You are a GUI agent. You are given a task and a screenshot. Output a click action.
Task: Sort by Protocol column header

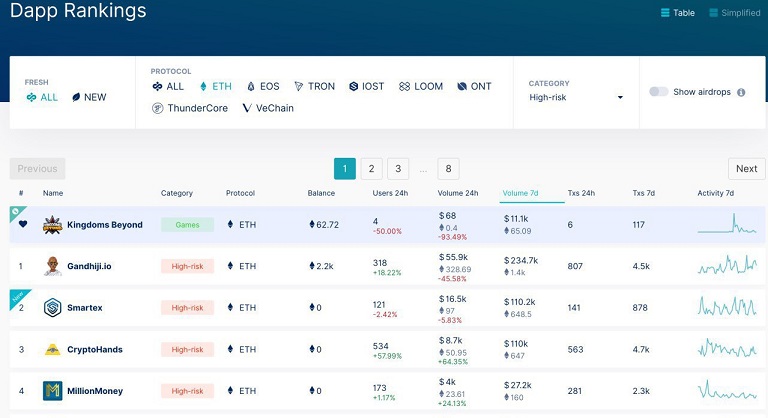pos(240,193)
